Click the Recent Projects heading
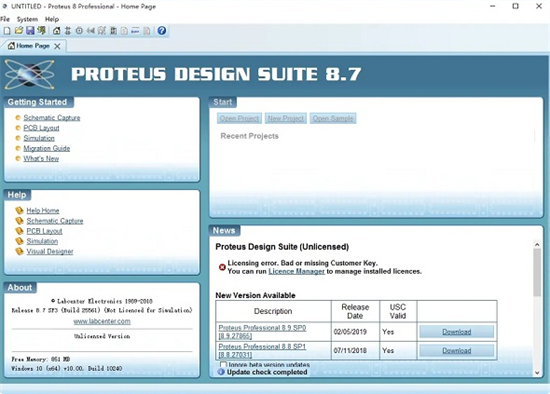Screen dimensions: 550x394 pyautogui.click(x=249, y=136)
